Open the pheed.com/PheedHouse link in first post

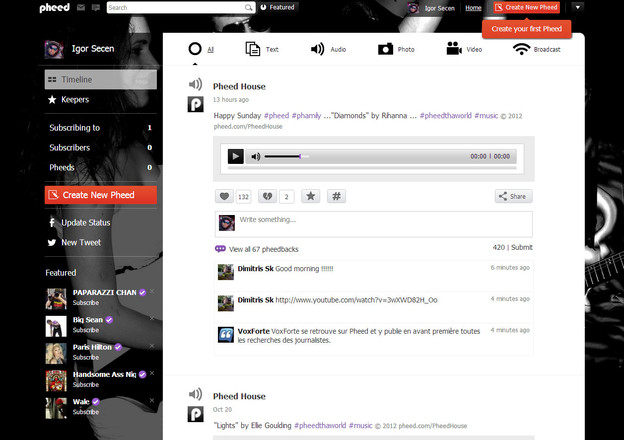(248, 127)
